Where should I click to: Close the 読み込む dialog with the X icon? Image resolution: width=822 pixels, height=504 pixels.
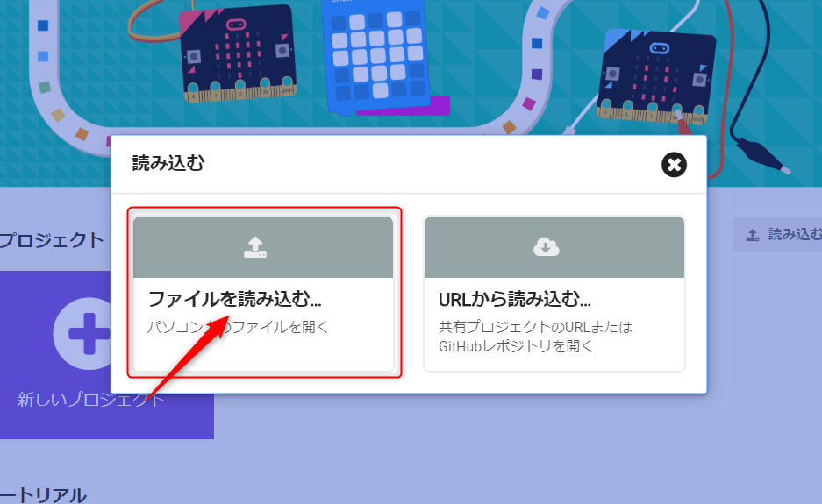tap(674, 165)
